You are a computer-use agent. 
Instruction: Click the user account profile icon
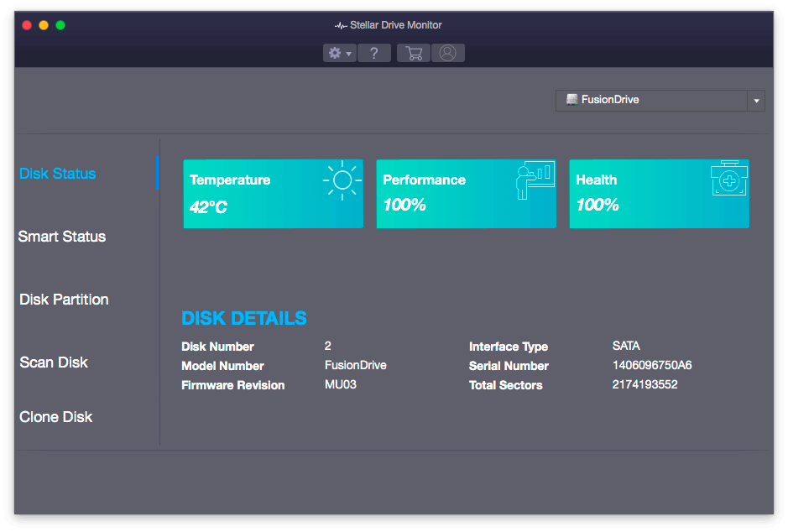pyautogui.click(x=447, y=53)
